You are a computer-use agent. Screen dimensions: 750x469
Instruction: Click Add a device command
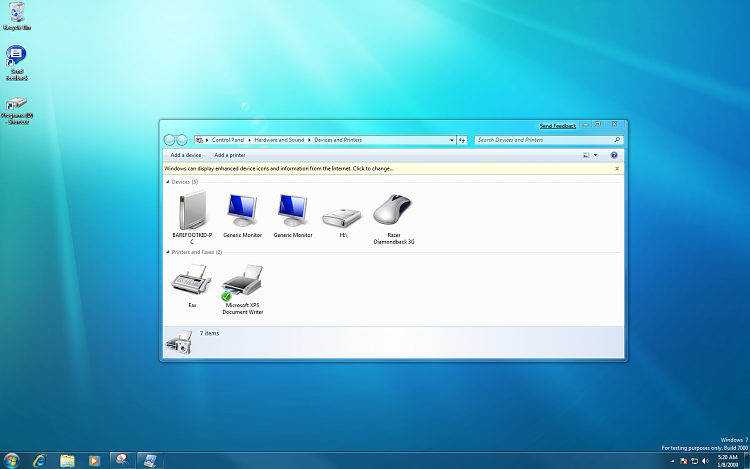[186, 155]
